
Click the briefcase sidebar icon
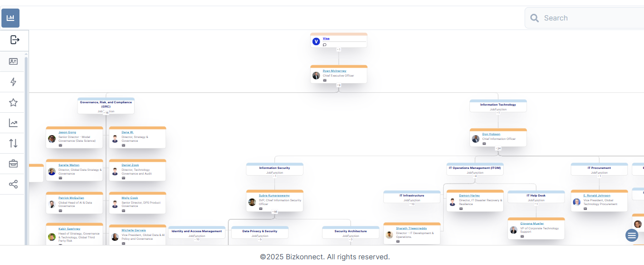(13, 164)
